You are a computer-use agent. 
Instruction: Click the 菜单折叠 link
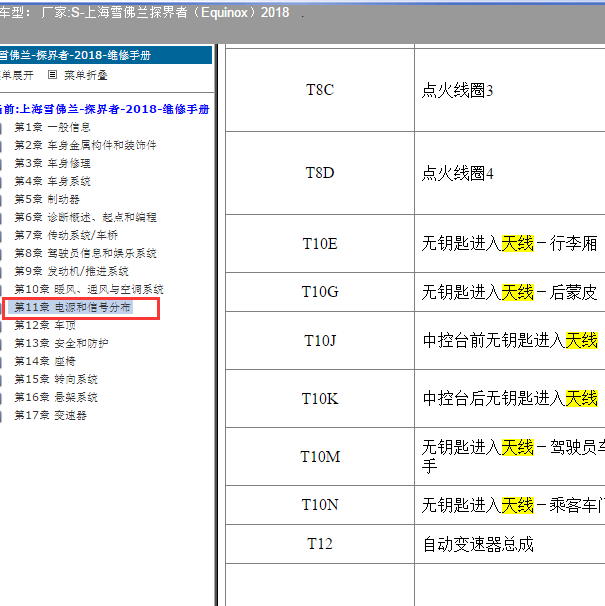tap(85, 75)
